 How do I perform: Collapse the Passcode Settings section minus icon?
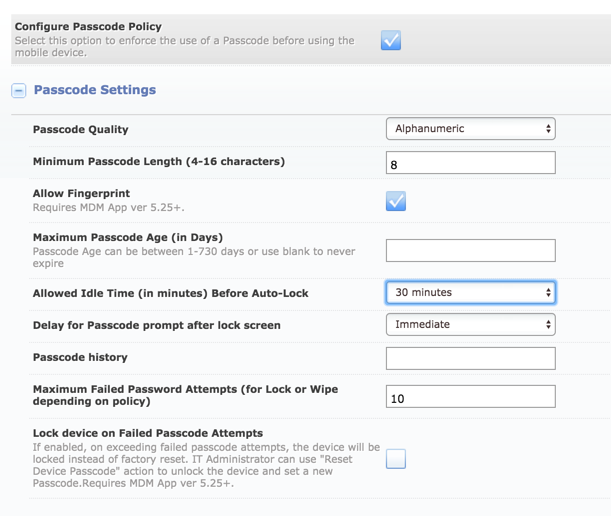19,91
